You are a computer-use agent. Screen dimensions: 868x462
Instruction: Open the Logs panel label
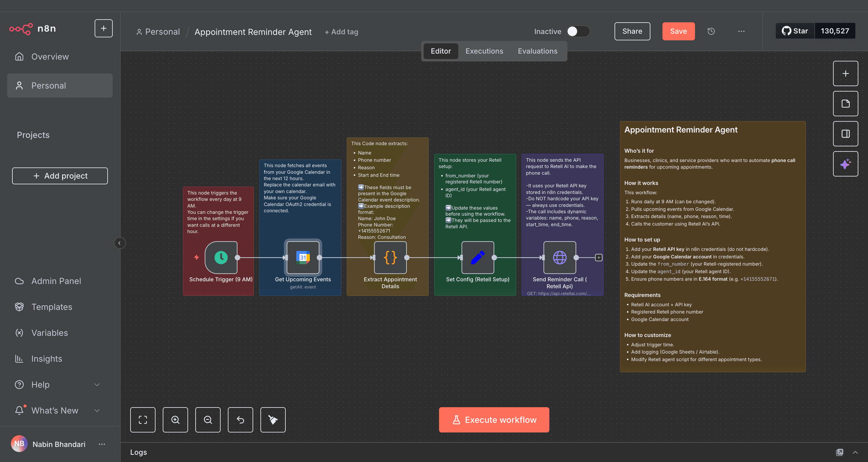(139, 452)
